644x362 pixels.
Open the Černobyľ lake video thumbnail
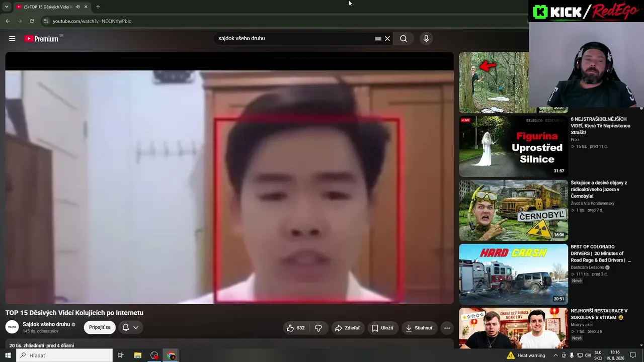tap(513, 210)
